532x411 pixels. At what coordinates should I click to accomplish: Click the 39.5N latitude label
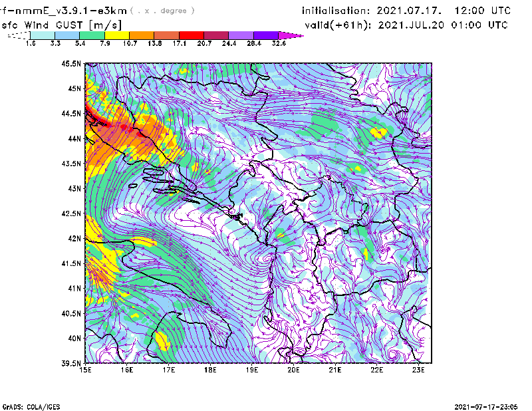coord(71,364)
